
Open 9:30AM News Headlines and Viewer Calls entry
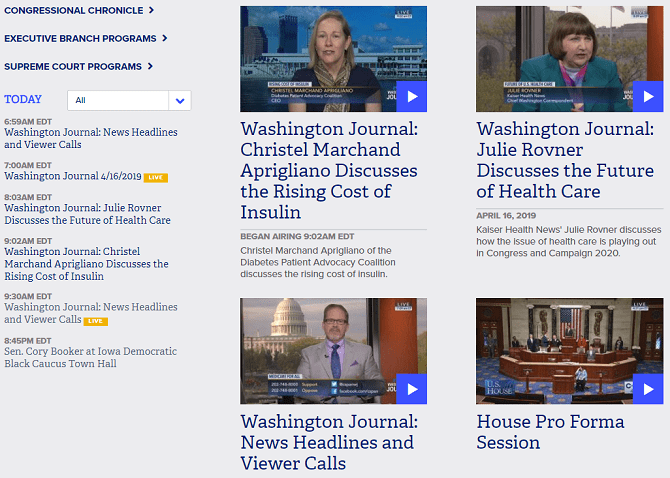coord(91,313)
